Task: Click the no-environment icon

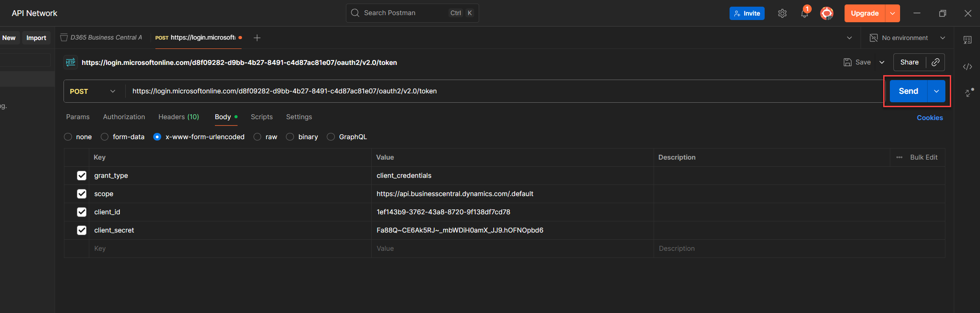Action: coord(873,38)
